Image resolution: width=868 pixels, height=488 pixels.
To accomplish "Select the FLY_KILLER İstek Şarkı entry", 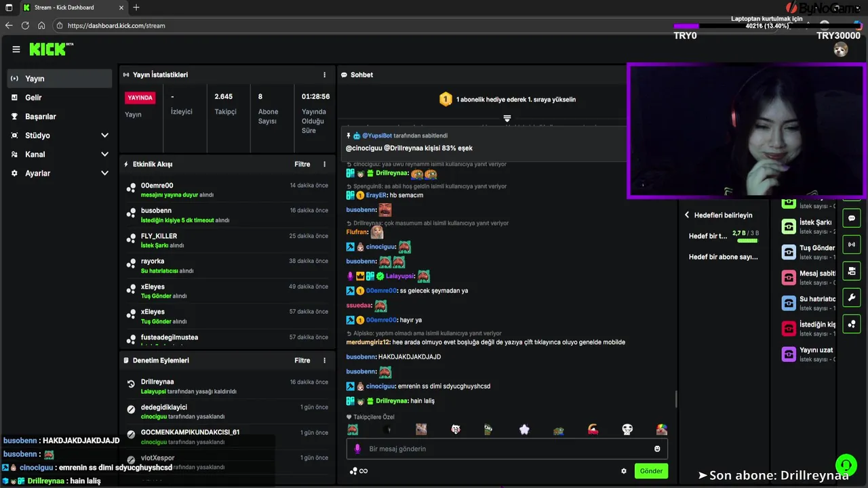I will (227, 241).
